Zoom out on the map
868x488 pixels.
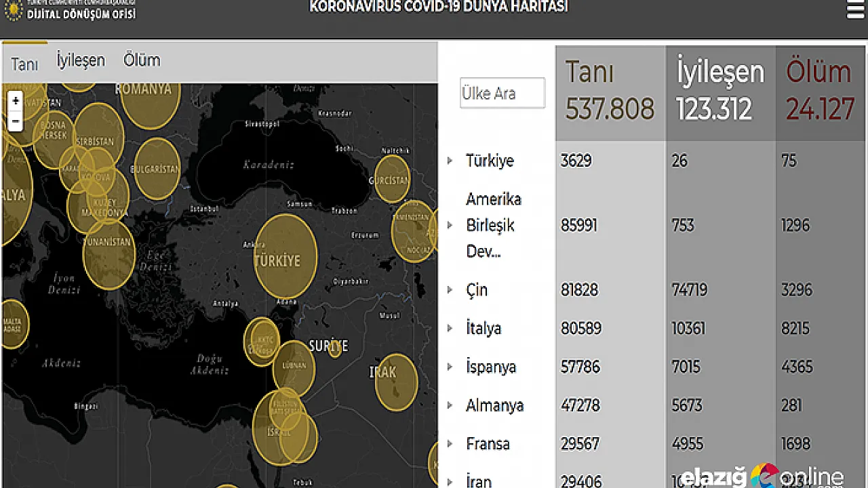pos(16,122)
